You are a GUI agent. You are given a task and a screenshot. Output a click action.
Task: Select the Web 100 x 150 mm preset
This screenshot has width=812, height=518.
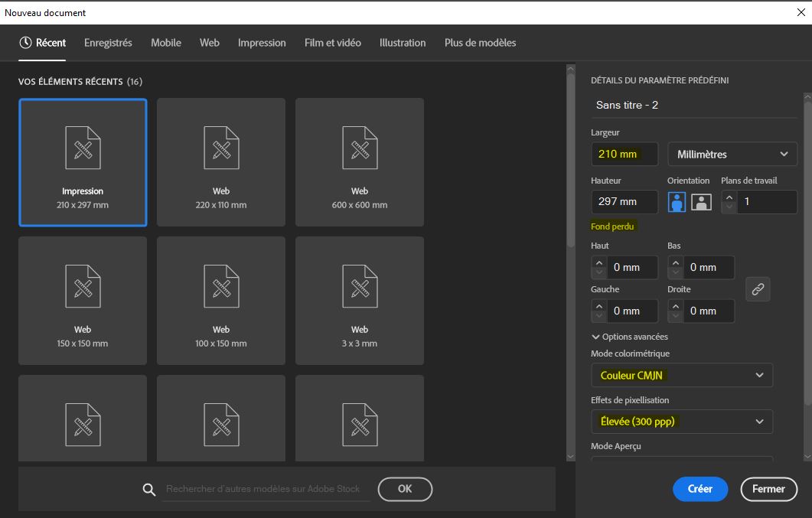click(x=221, y=301)
